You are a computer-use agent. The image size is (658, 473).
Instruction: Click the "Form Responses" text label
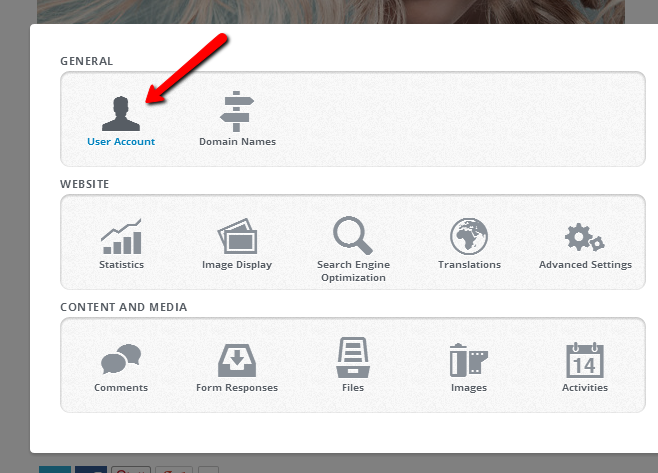click(x=237, y=388)
